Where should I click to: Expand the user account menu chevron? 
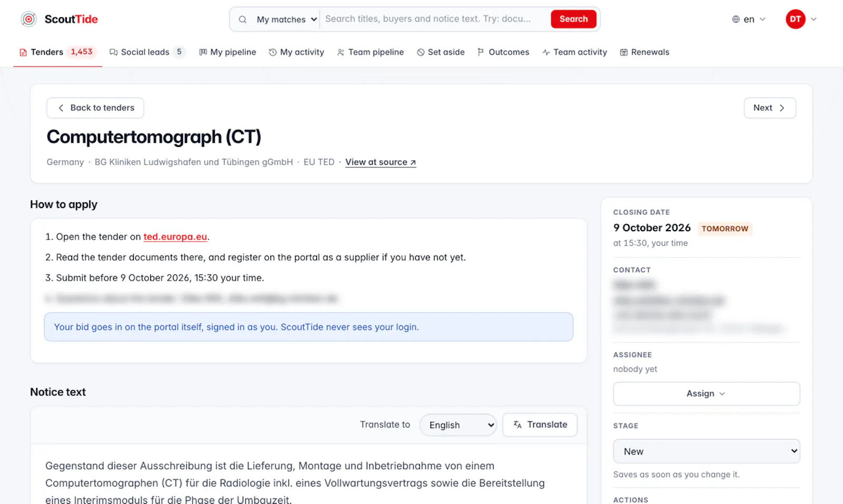pyautogui.click(x=813, y=19)
